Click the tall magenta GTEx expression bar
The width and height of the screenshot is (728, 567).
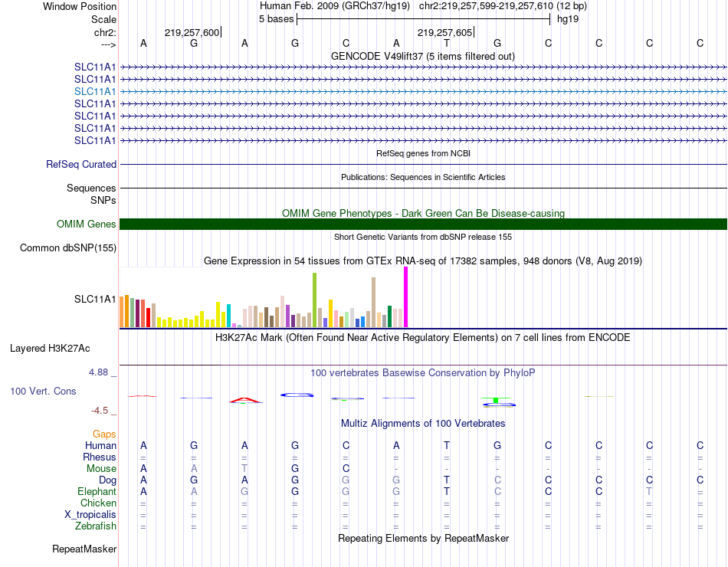pyautogui.click(x=406, y=297)
